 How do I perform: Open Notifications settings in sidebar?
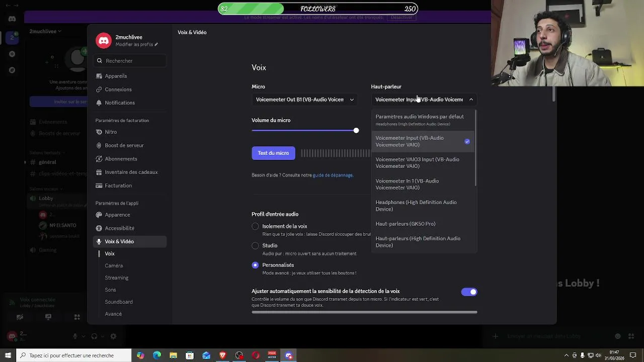coord(130,103)
